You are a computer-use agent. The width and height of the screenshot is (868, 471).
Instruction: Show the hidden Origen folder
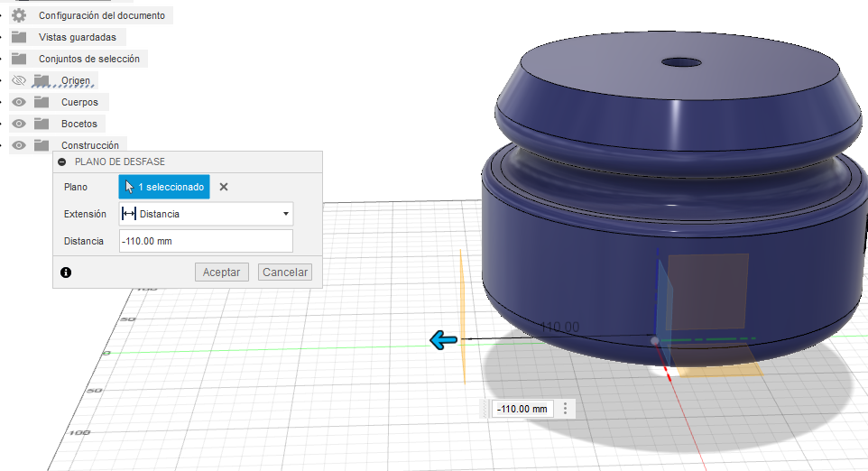tap(19, 81)
